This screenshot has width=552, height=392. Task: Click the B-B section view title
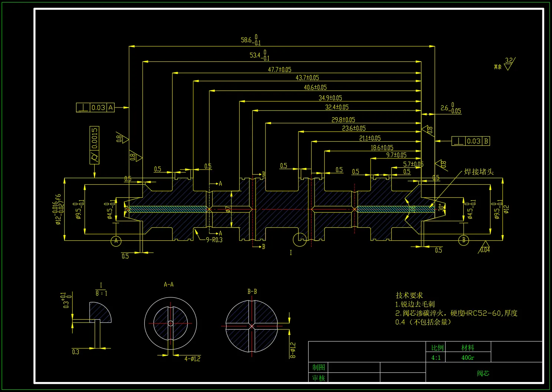click(x=252, y=291)
